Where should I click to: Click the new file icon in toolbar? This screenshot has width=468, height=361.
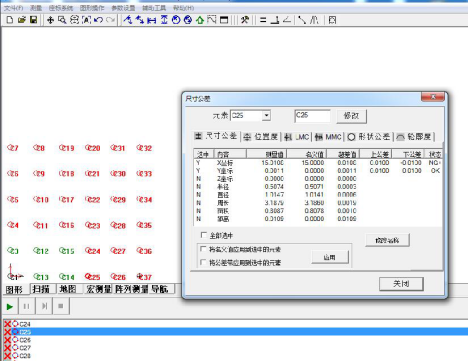(10, 20)
